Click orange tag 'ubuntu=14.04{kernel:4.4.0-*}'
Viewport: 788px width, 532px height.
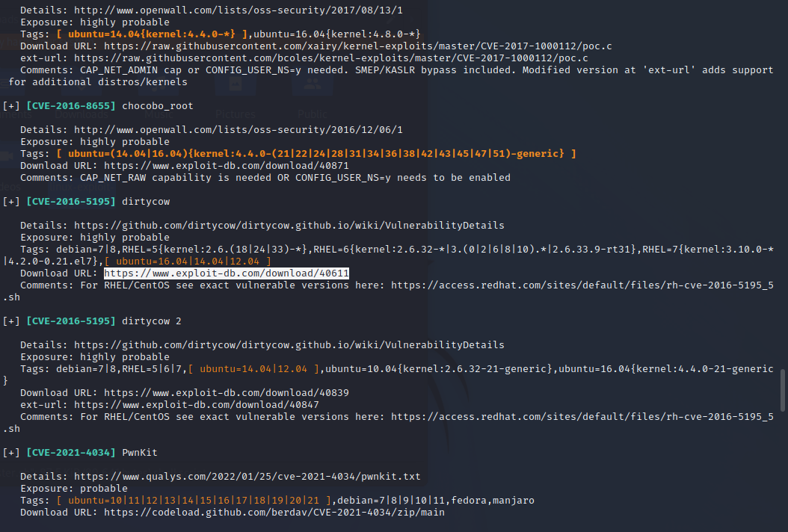(x=151, y=34)
